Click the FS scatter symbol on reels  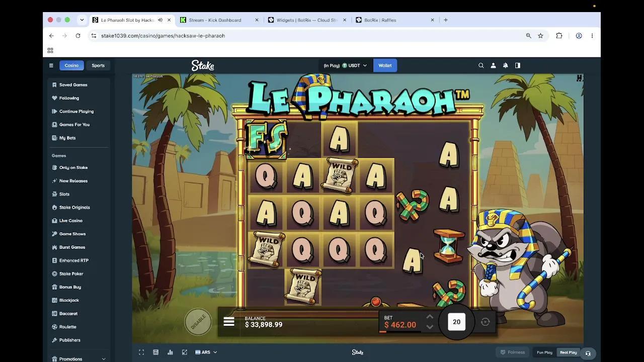coord(267,139)
